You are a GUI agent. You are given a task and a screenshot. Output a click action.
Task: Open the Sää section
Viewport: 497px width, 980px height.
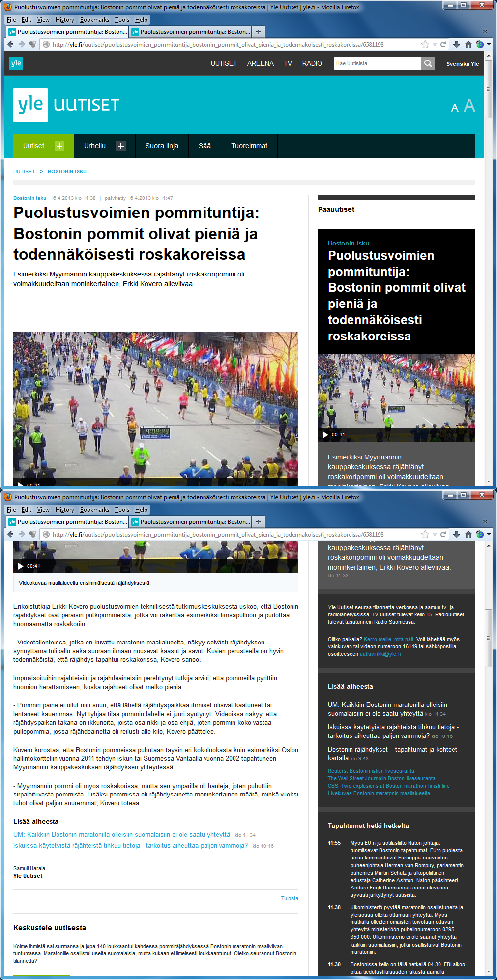[x=205, y=146]
